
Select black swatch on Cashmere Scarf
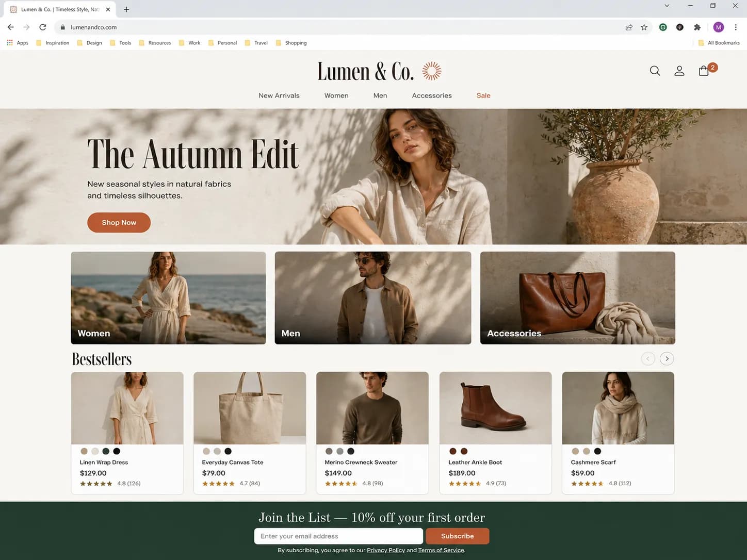(597, 451)
